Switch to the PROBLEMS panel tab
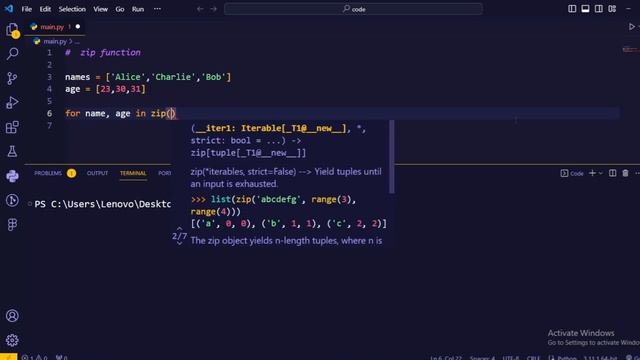 (x=48, y=173)
